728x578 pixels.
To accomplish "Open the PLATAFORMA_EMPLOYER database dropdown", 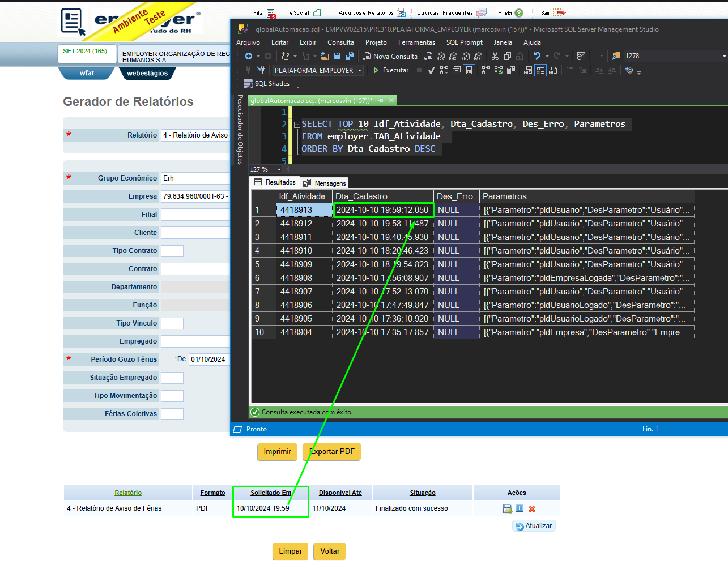I will pos(318,70).
